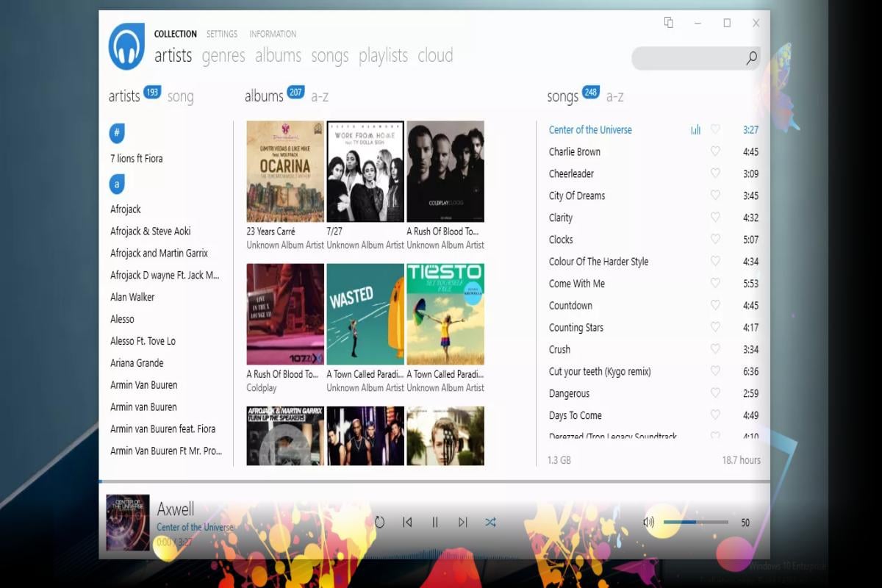
Task: Favorite Cut your teeth (Kygo remix)
Action: pos(715,371)
